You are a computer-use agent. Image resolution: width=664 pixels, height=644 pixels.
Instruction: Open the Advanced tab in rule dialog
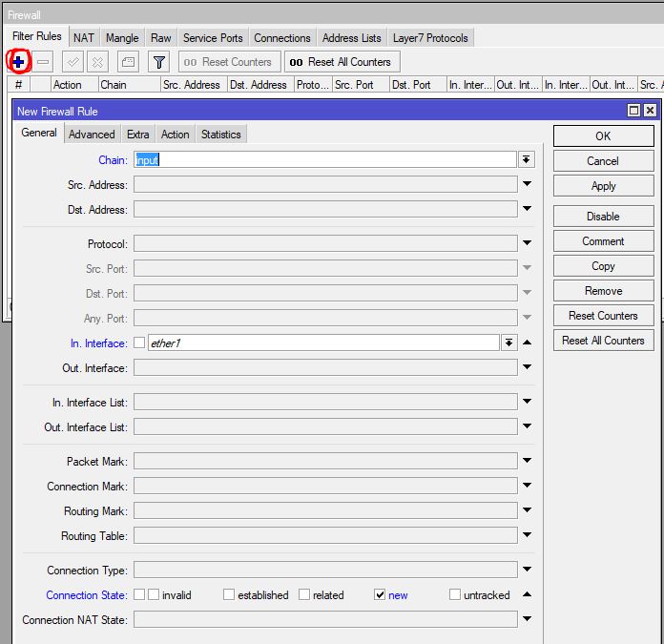click(x=92, y=135)
